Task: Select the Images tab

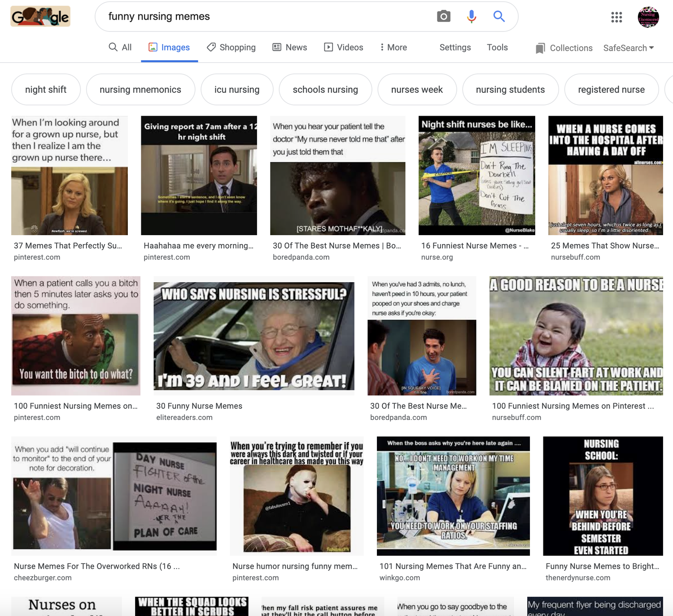Action: 169,47
